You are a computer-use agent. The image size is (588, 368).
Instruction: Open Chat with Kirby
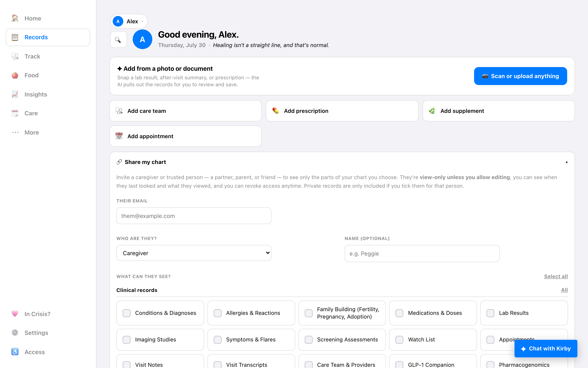click(546, 349)
